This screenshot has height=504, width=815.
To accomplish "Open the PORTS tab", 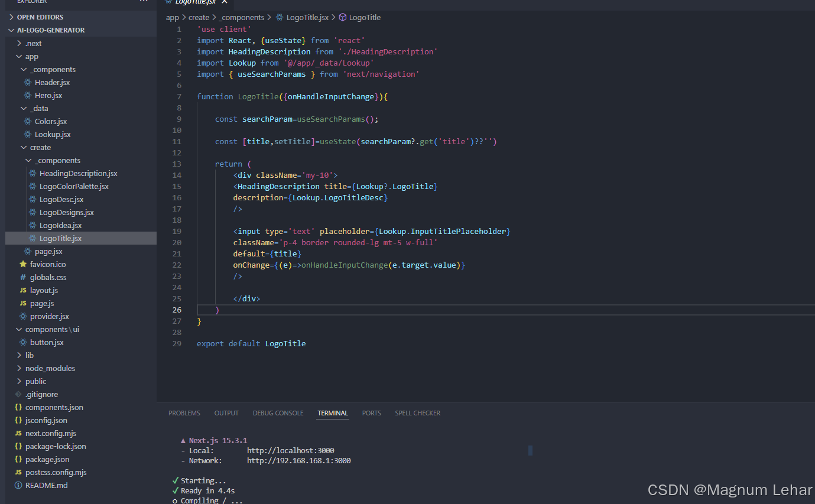I will click(x=372, y=413).
